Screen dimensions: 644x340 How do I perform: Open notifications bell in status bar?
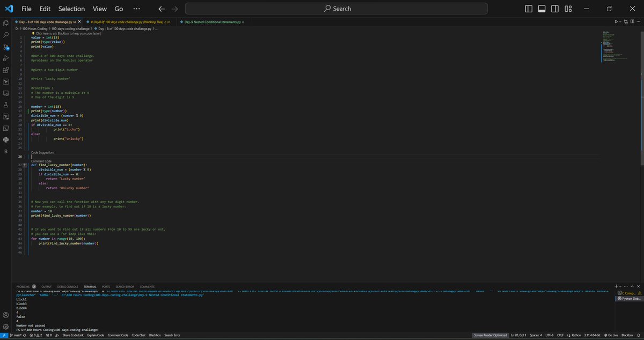pos(639,335)
